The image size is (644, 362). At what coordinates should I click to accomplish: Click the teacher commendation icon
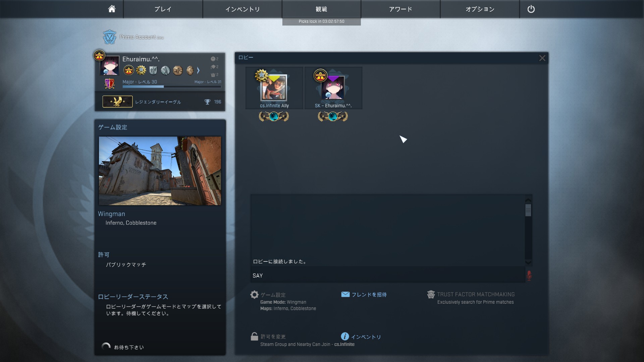click(x=213, y=67)
